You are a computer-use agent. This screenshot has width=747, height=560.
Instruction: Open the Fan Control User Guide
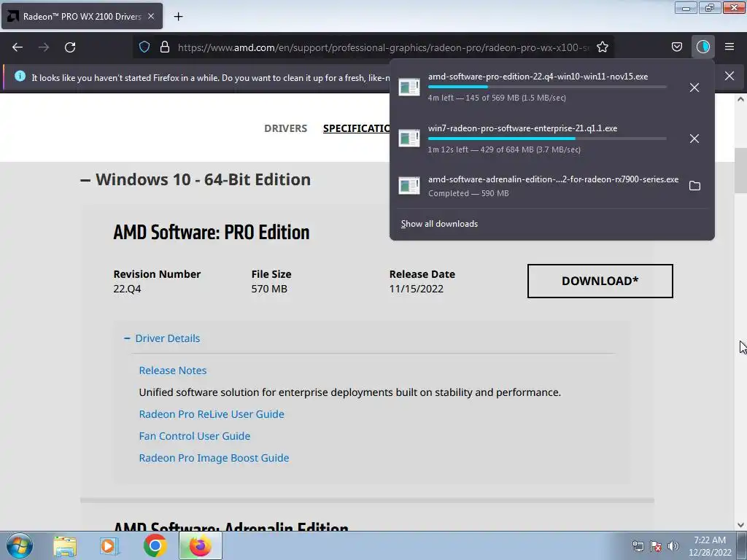pyautogui.click(x=194, y=436)
